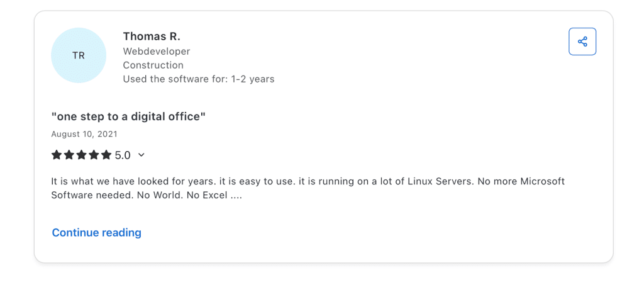The height and width of the screenshot is (282, 644).
Task: Expand the rating breakdown chevron
Action: [x=141, y=155]
